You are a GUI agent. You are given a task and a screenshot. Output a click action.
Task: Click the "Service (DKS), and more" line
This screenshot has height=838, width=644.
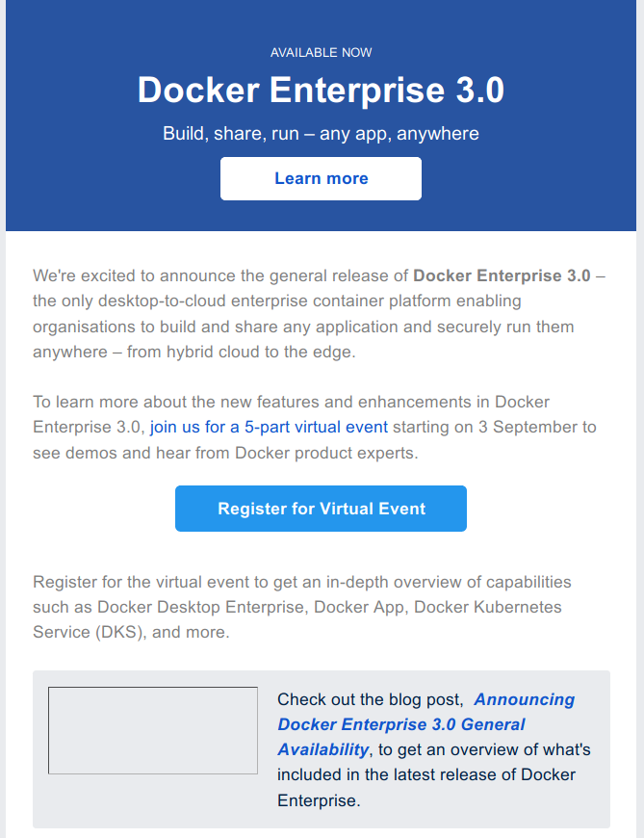point(131,633)
